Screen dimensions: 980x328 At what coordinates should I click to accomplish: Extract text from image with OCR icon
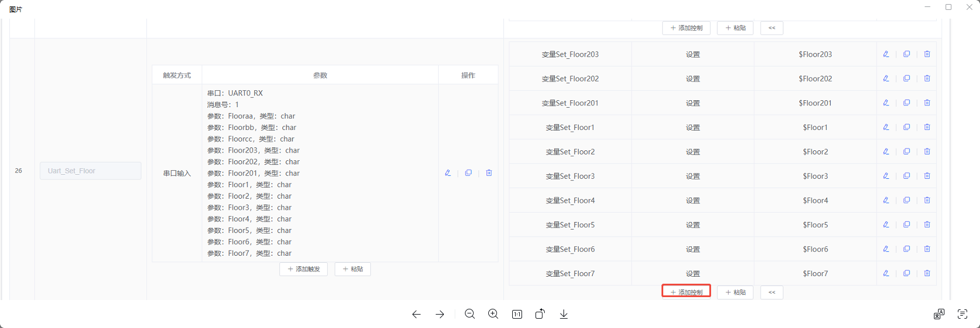pyautogui.click(x=963, y=314)
